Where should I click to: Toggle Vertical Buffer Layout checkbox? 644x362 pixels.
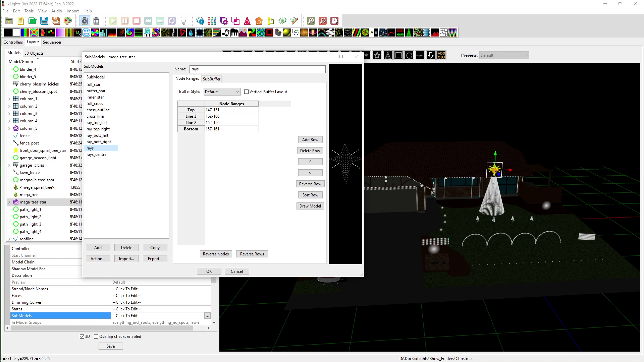click(x=247, y=92)
